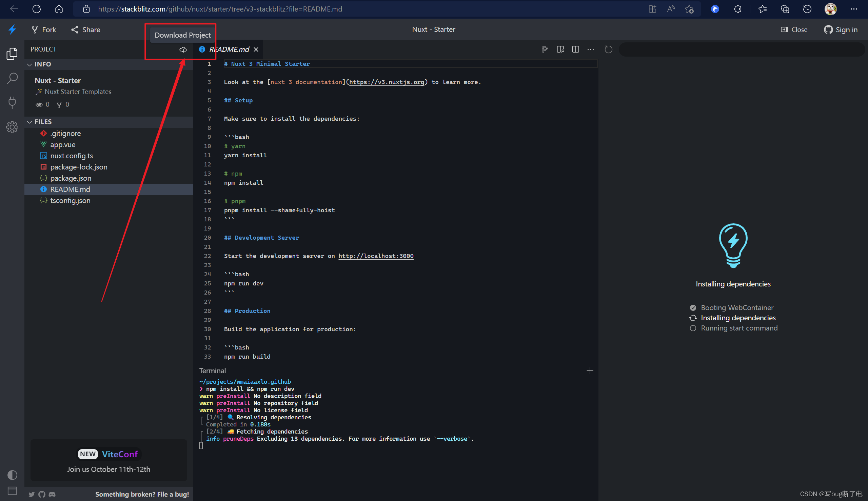Open browser collections icon
868x501 pixels.
785,9
